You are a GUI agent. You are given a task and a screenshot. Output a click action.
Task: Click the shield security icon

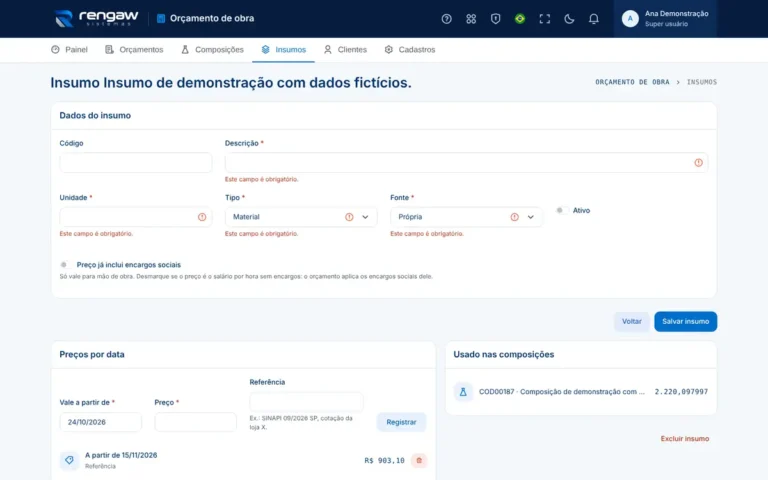tap(495, 19)
